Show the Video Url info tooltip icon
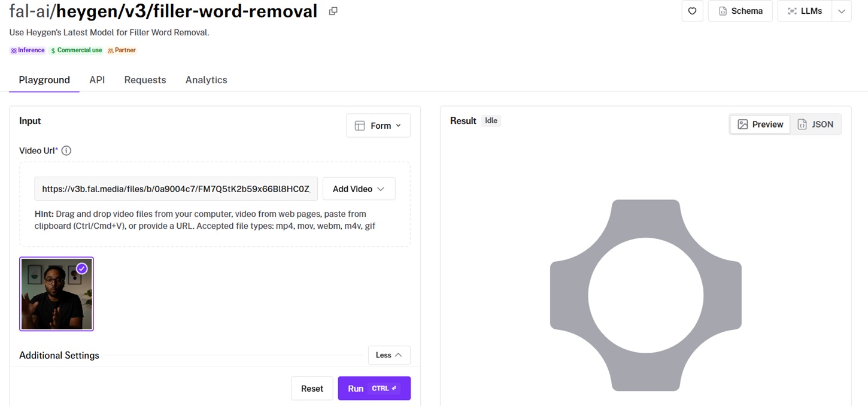The height and width of the screenshot is (406, 868). tap(66, 151)
